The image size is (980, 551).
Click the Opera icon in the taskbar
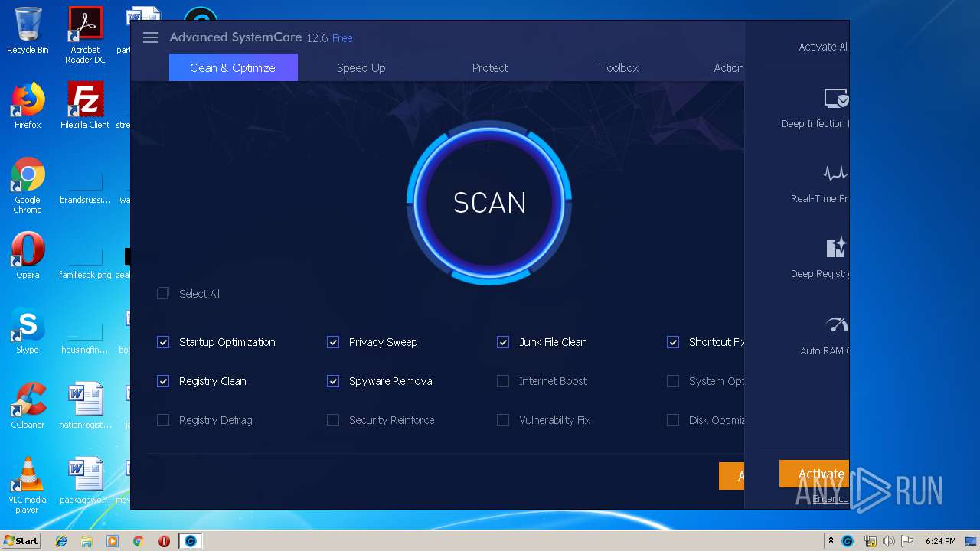pos(164,541)
